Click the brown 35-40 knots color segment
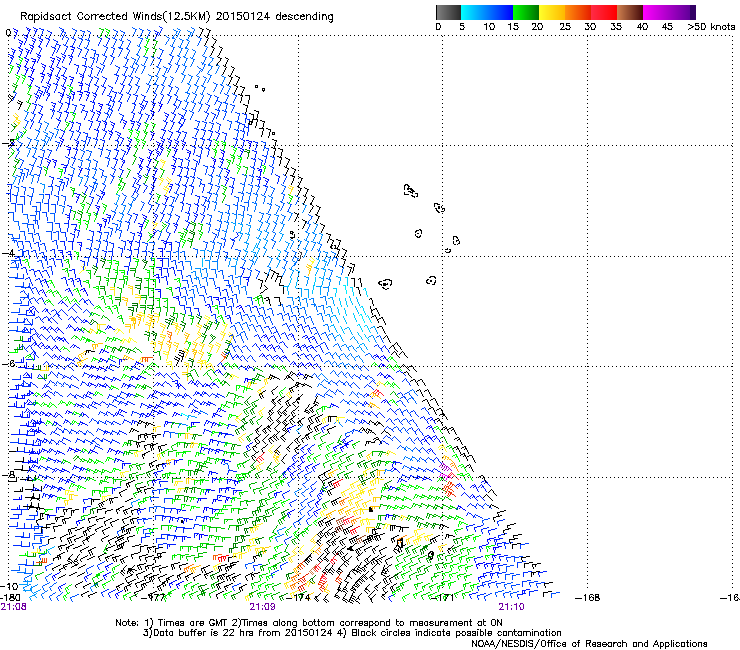This screenshot has height=650, width=740. [x=630, y=12]
